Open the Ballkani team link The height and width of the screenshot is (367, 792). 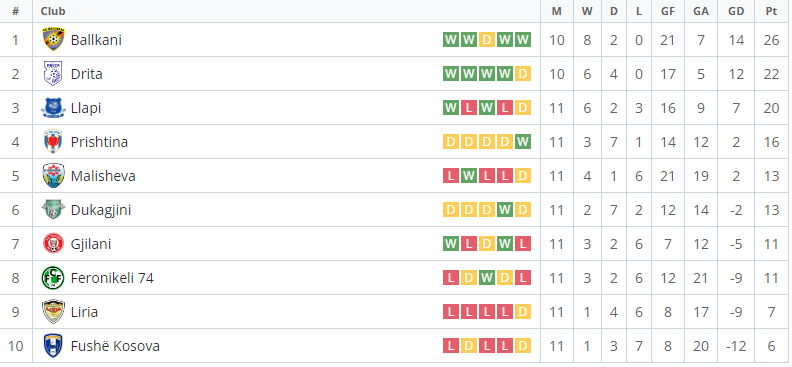[x=96, y=40]
